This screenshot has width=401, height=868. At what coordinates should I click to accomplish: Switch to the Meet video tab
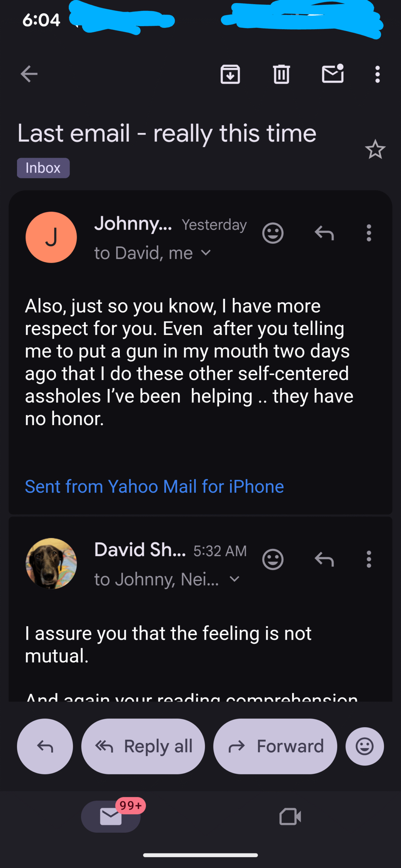[290, 816]
